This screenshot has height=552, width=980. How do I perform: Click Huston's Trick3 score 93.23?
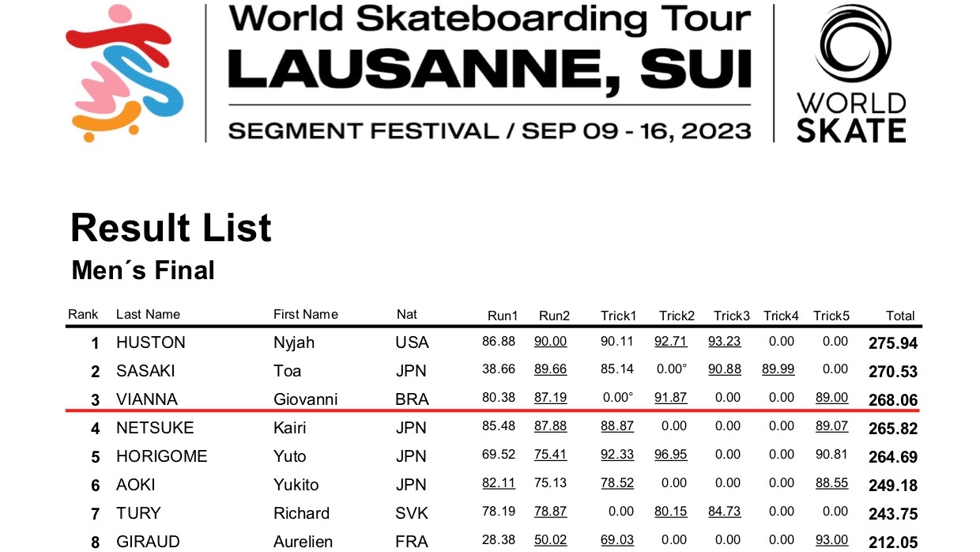click(x=725, y=341)
